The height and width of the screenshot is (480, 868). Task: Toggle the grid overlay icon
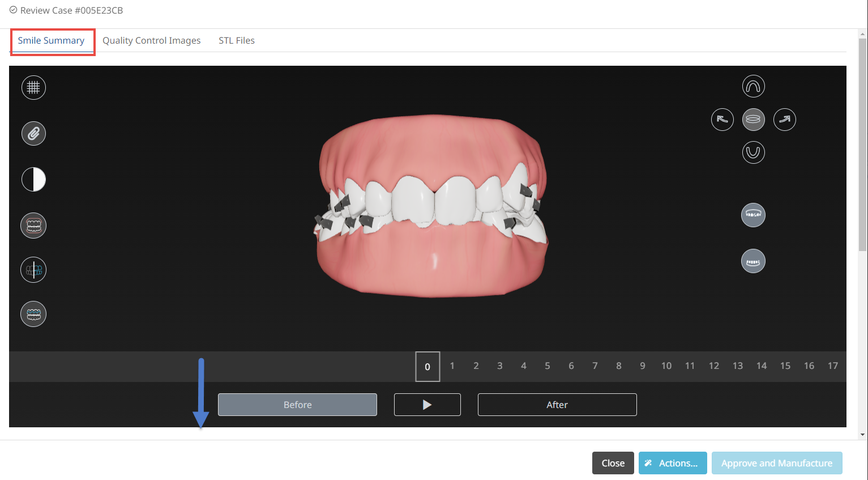33,87
